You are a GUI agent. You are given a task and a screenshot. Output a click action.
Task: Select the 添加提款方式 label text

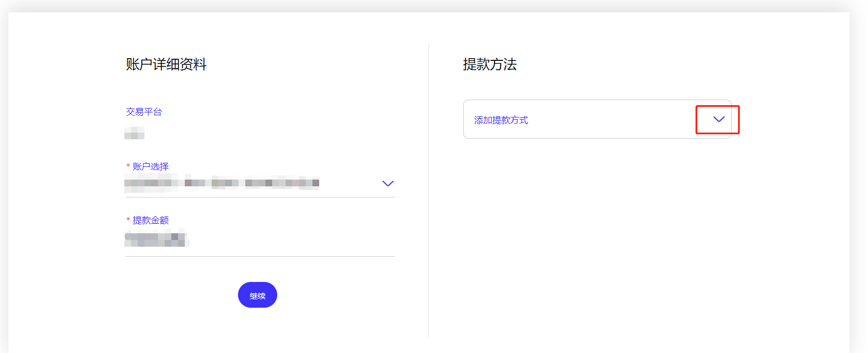[x=501, y=120]
